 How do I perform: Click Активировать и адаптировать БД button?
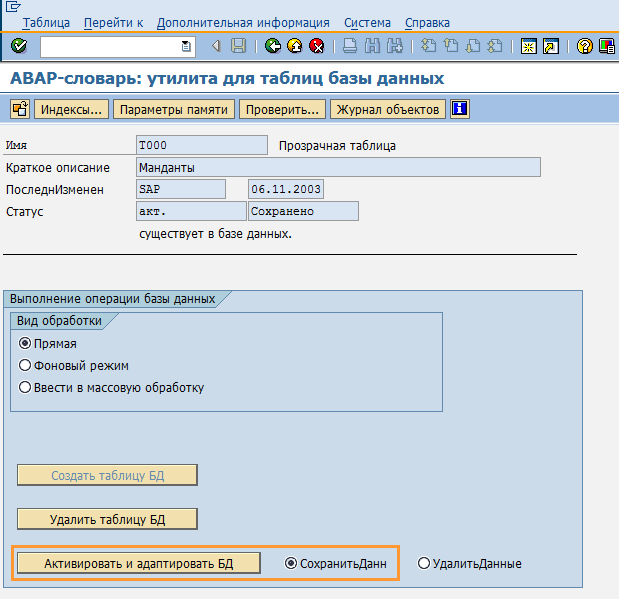click(x=138, y=563)
